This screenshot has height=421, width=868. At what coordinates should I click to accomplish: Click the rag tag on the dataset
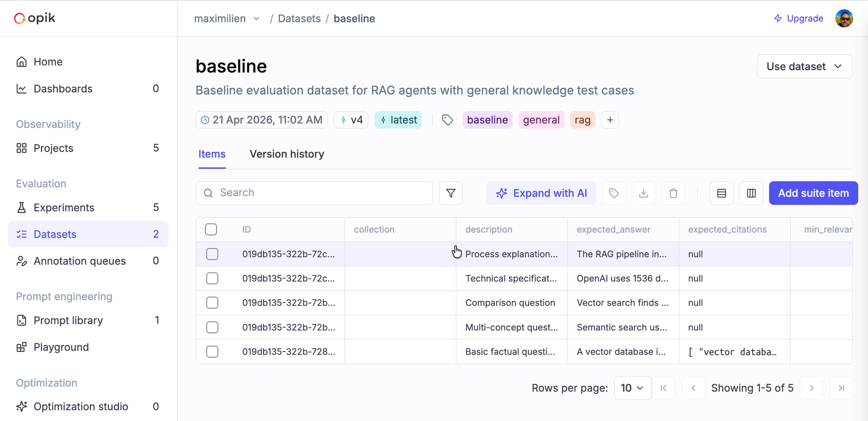click(x=582, y=120)
